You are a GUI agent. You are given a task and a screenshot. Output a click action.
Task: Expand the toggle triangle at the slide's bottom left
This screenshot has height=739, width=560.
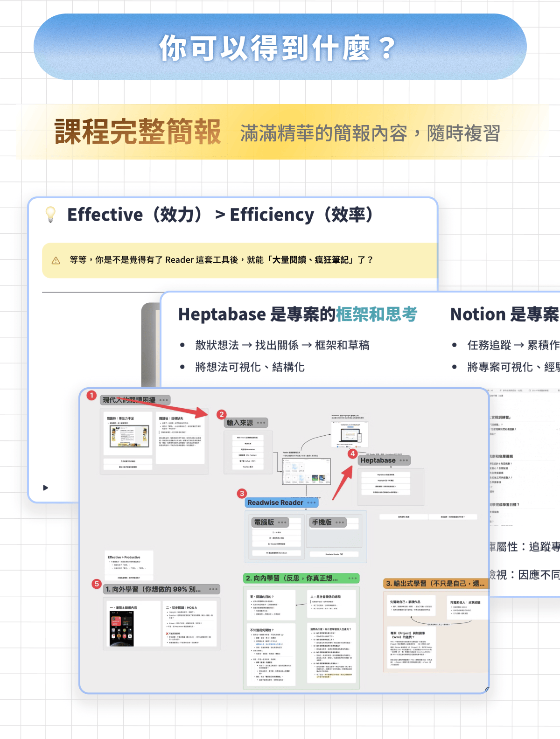pyautogui.click(x=46, y=488)
